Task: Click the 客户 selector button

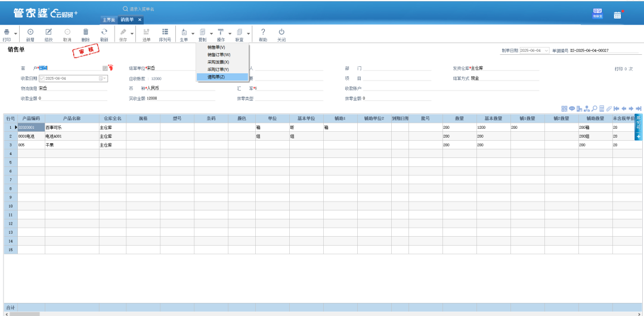Action: 105,69
